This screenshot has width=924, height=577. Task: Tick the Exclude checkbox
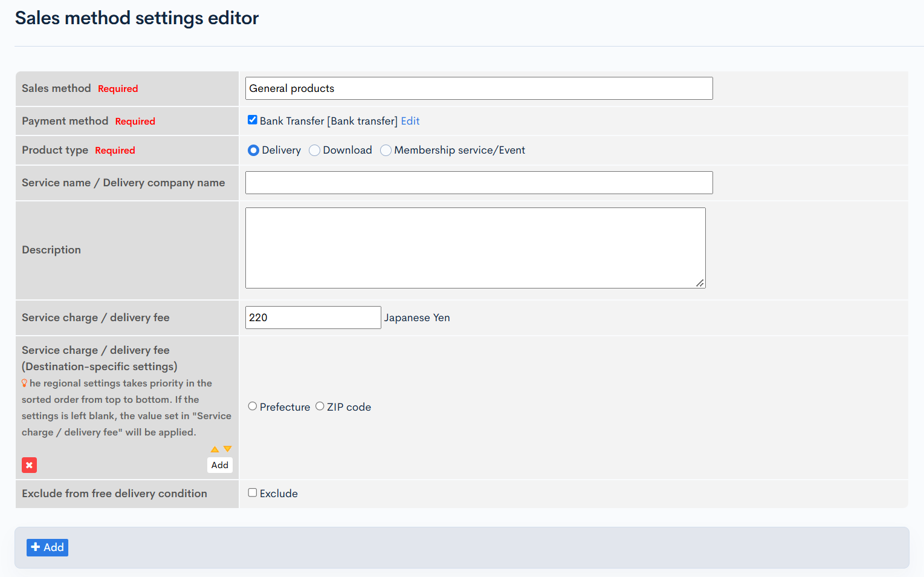tap(253, 492)
